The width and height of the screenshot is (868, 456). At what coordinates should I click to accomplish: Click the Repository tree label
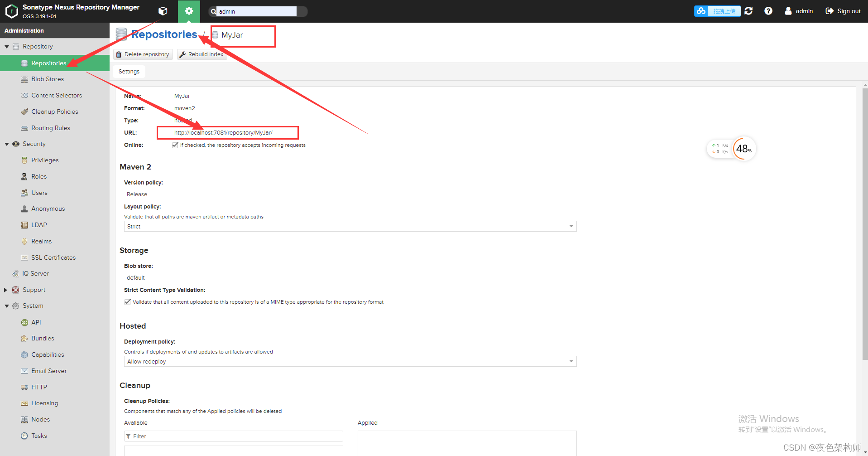(38, 47)
